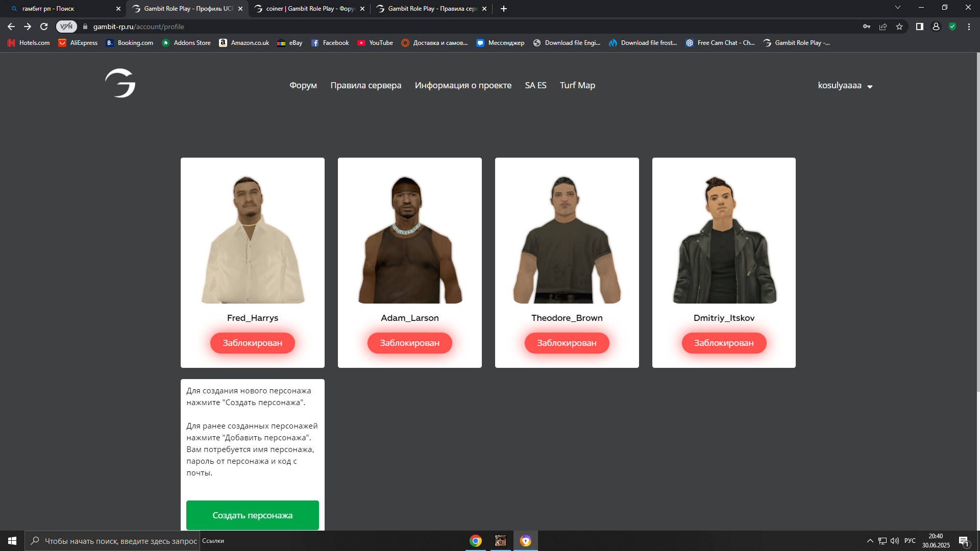Screen dimensions: 980x551
Task: Toggle the VPN badge in address bar
Action: [x=66, y=27]
